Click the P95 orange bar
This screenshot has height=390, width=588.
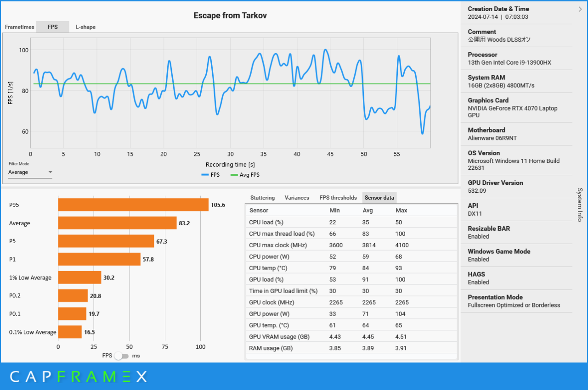coord(133,205)
